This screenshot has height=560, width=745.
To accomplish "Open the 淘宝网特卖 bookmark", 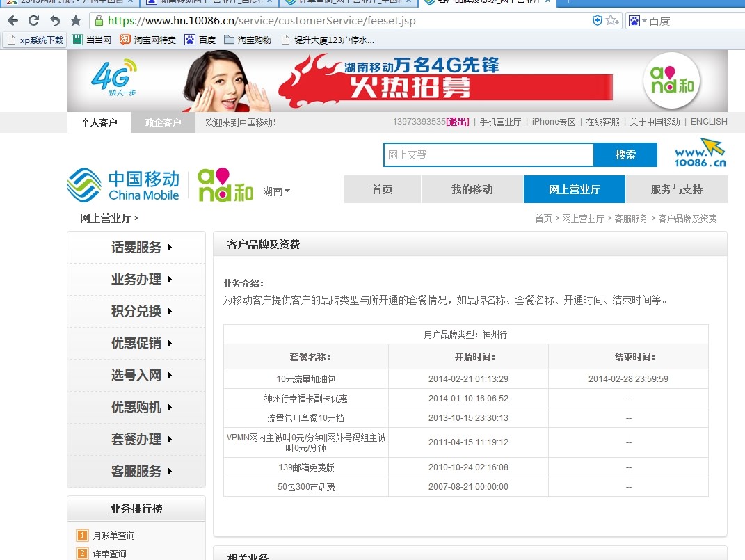I will tap(147, 40).
